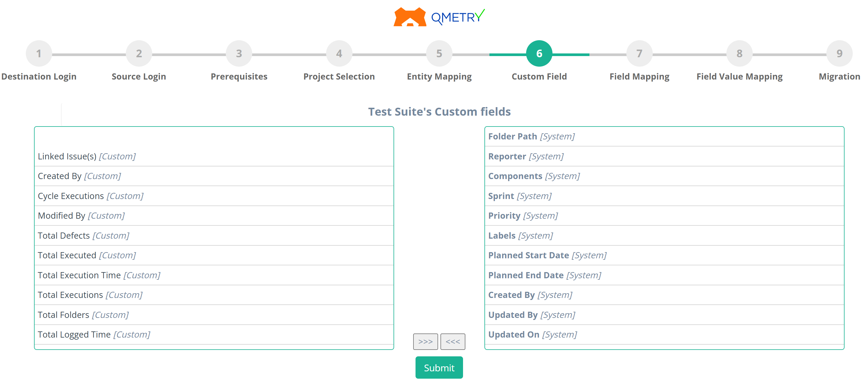This screenshot has width=868, height=386.
Task: Select active step 6 Custom Field
Action: click(539, 53)
